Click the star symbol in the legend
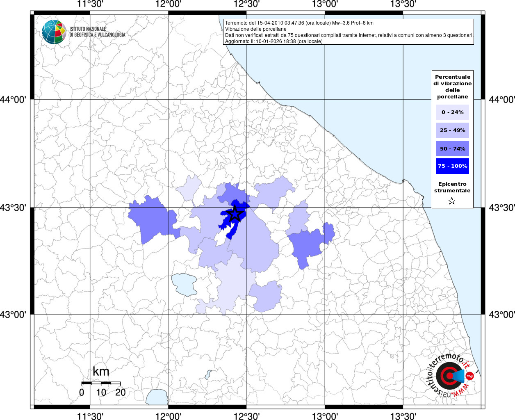Screen dimensions: 515x420 (452, 201)
